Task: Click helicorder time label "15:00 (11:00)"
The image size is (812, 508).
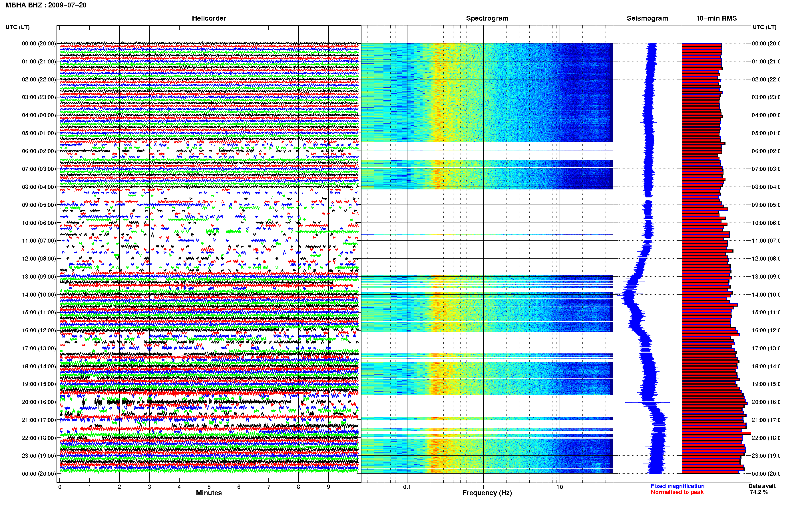Action: (x=39, y=313)
